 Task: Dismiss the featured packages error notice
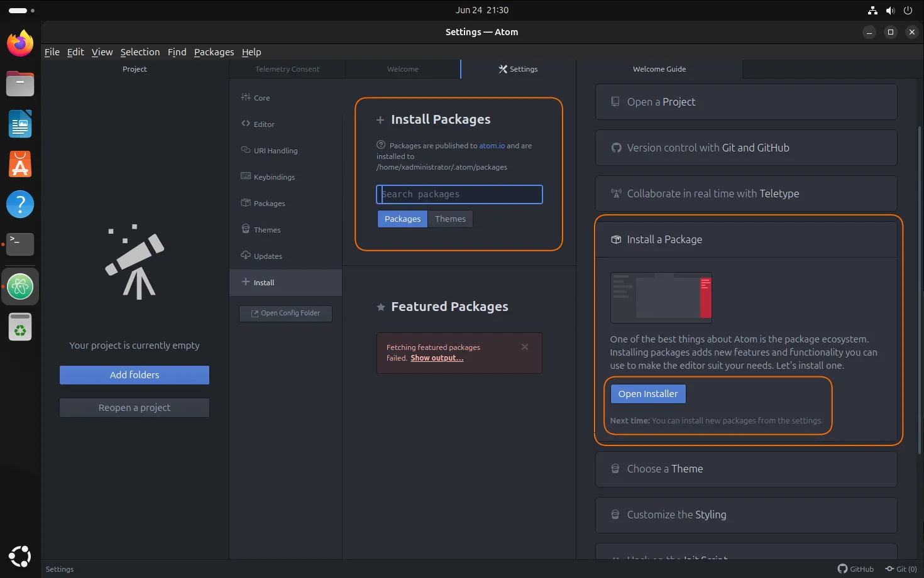point(525,347)
